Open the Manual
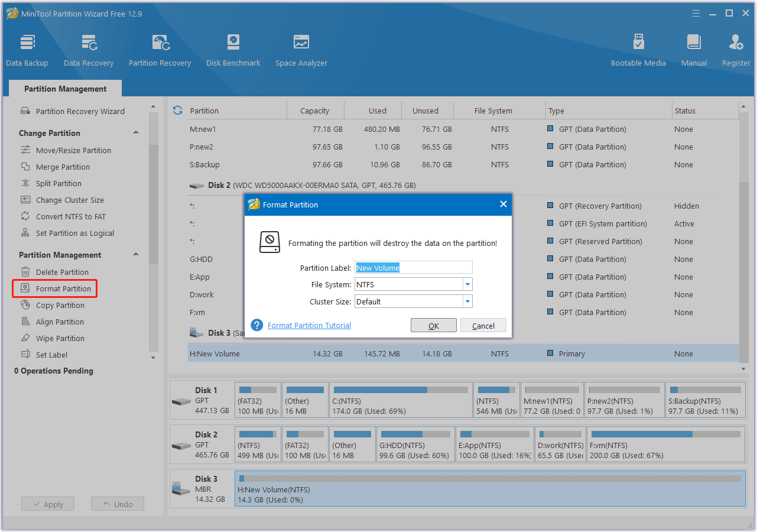757x532 pixels. pyautogui.click(x=693, y=48)
